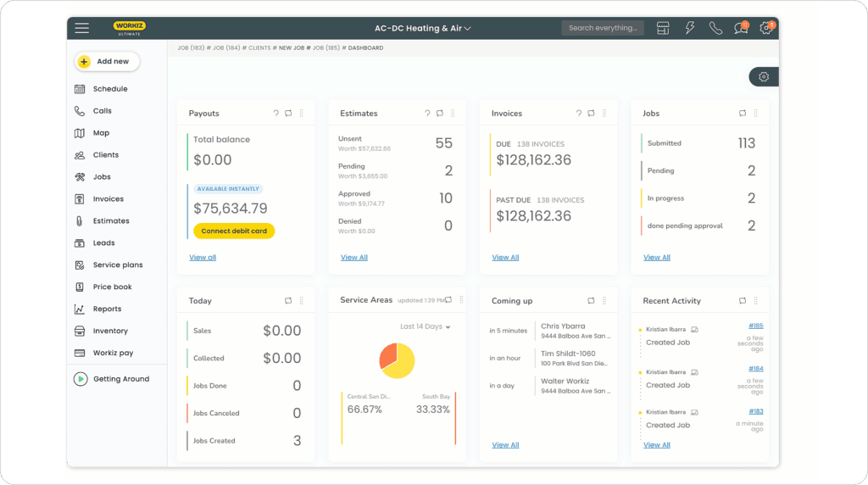Go to Schedule in the sidebar
The image size is (868, 485).
pos(110,89)
